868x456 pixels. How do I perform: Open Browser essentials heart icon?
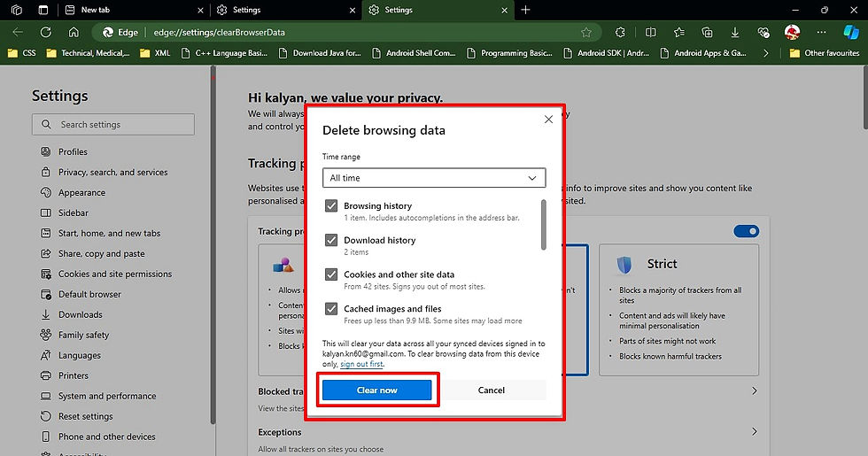[763, 33]
